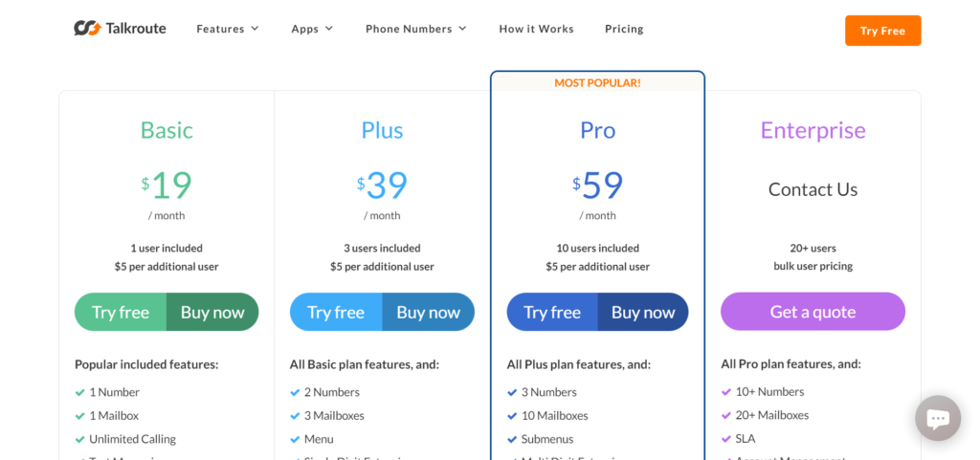Start free trial of Plus plan
Screen dimensions: 980x460
point(336,312)
